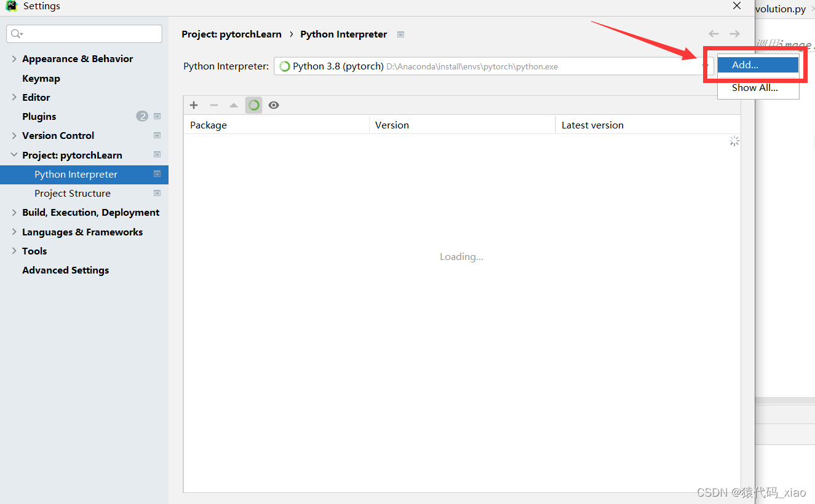Click the Latest version column header
Screen dimensions: 815x504
coord(648,125)
